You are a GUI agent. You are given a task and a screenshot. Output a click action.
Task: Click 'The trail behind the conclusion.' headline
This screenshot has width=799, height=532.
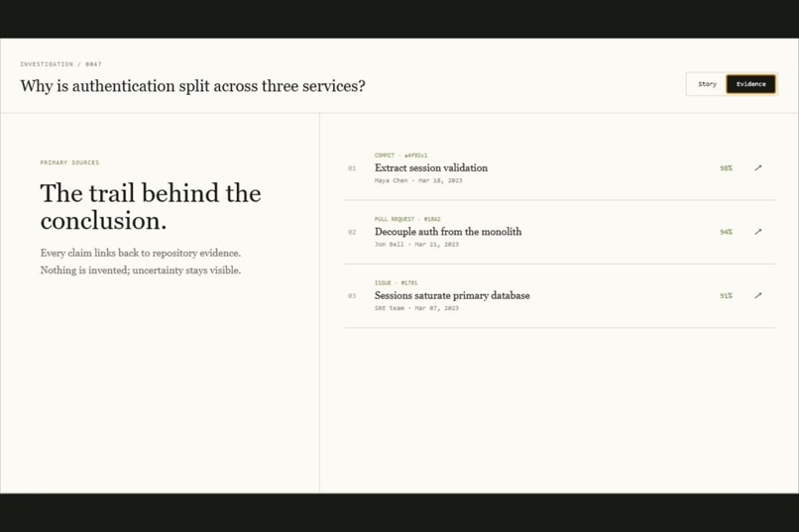(x=151, y=207)
